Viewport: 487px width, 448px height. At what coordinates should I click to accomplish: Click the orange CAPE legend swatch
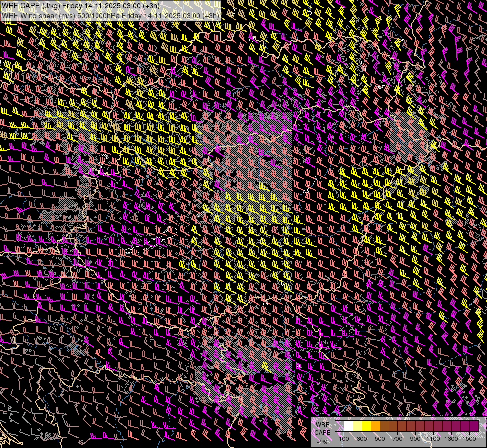375,426
